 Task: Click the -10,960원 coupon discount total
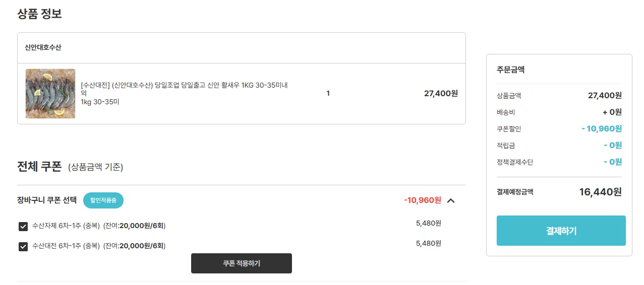tap(423, 200)
